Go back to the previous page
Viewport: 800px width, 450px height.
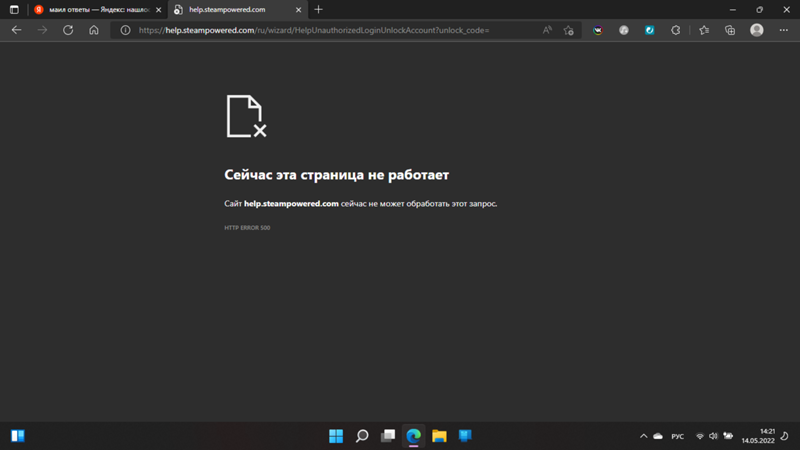tap(16, 30)
